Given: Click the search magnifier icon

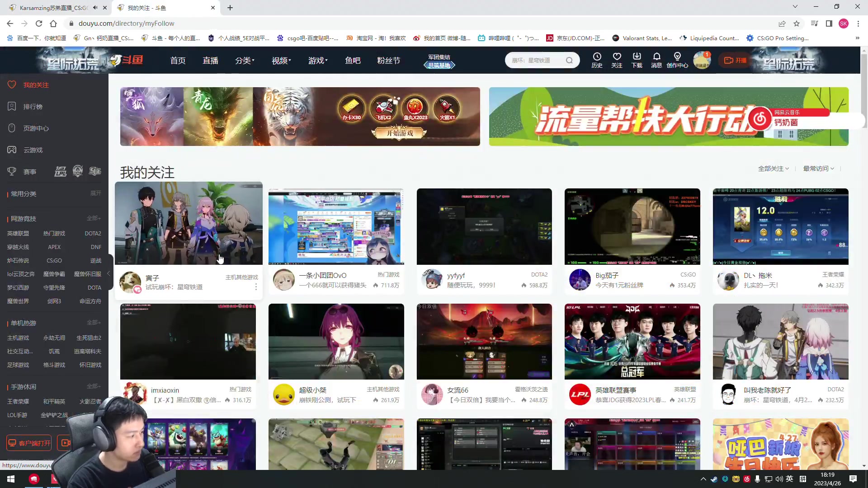Looking at the screenshot, I should tap(569, 60).
